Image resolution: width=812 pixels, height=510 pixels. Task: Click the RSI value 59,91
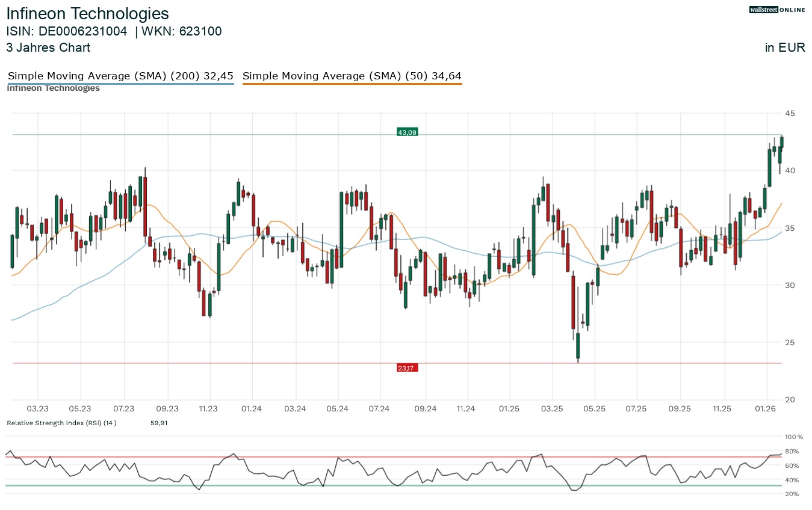[159, 423]
